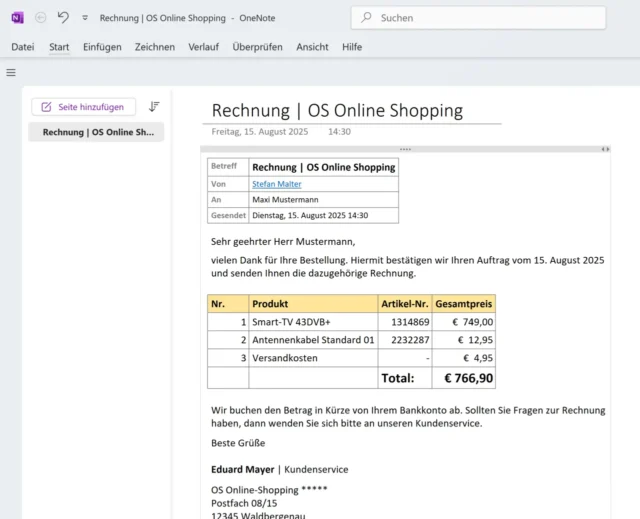
Task: Open the Zeichnen ribbon tab
Action: click(x=154, y=47)
